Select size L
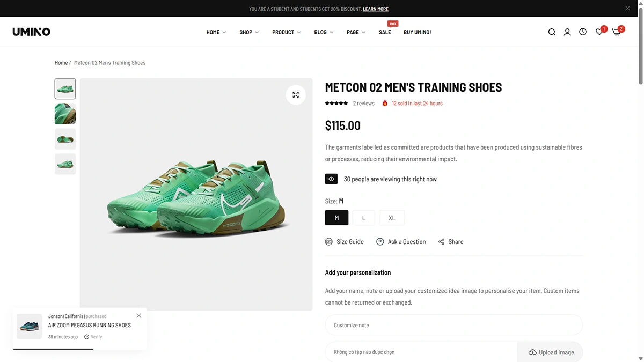This screenshot has height=362, width=644. [x=364, y=217]
